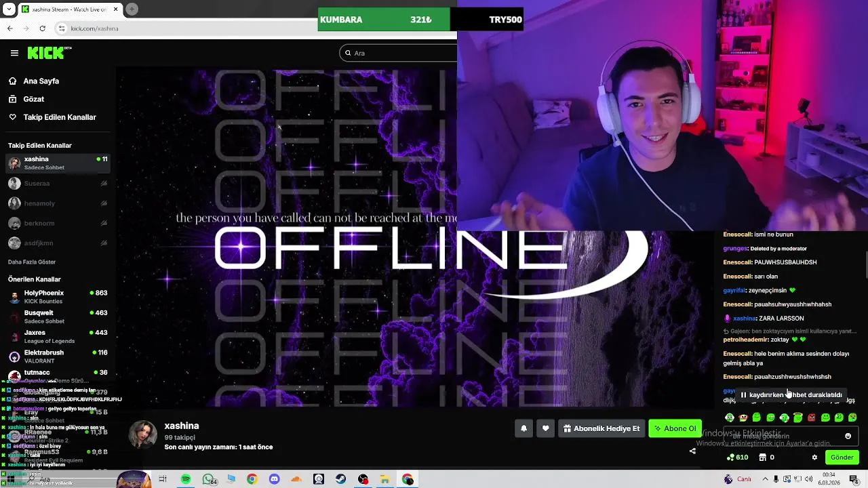
Task: Resume chat via paused-chat pill
Action: (x=791, y=394)
